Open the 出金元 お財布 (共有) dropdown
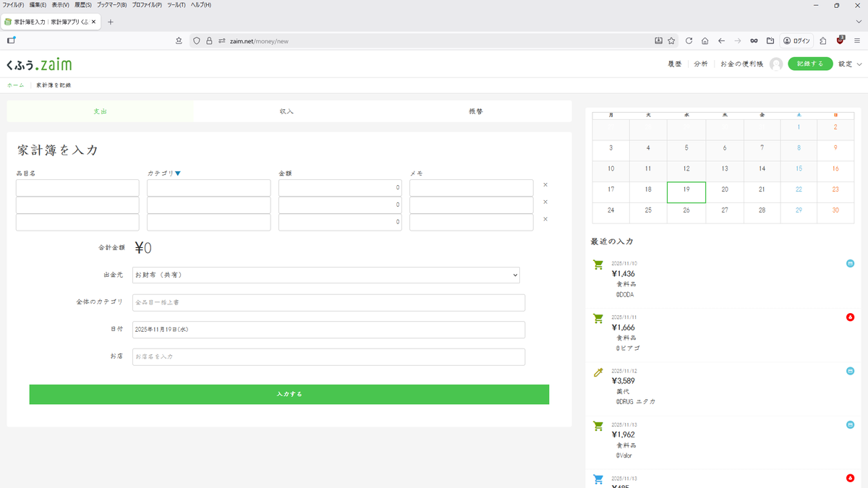The image size is (868, 488). [x=326, y=275]
